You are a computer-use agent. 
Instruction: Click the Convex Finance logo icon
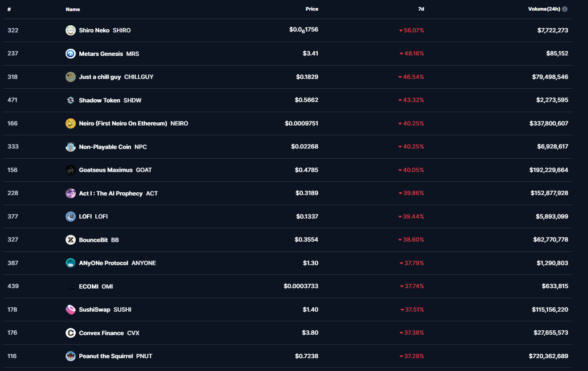[x=70, y=333]
